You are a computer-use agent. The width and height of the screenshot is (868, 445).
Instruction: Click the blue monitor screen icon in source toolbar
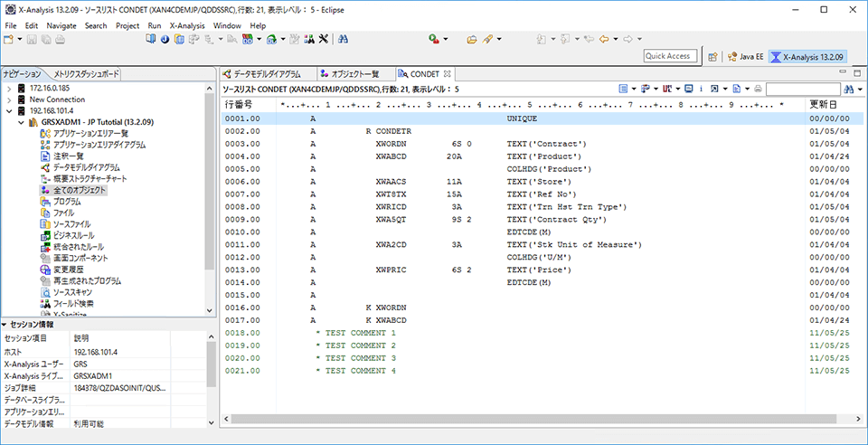pyautogui.click(x=689, y=89)
